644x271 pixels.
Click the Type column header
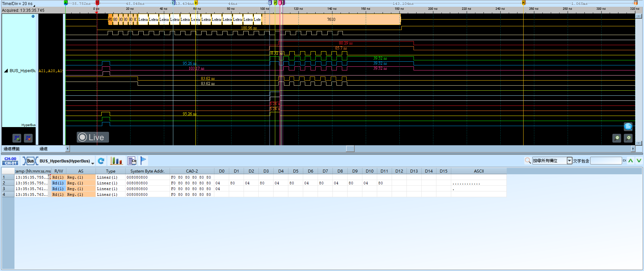(x=110, y=171)
